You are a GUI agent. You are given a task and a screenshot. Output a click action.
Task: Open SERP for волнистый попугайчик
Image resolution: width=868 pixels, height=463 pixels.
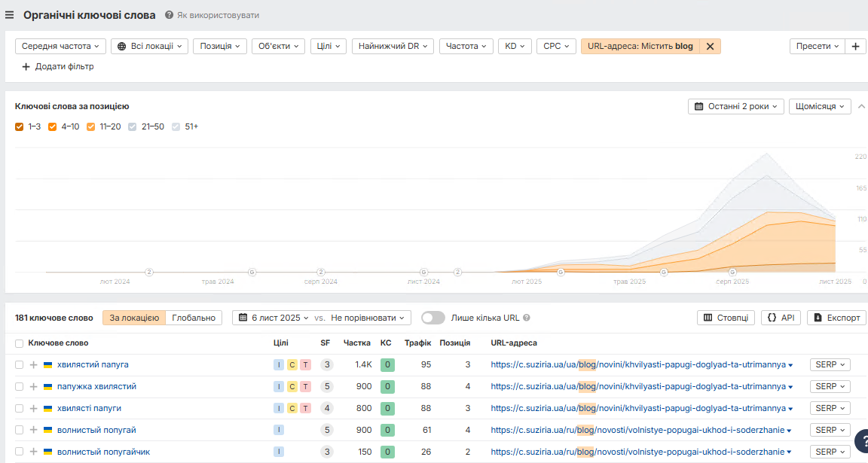[x=830, y=452]
